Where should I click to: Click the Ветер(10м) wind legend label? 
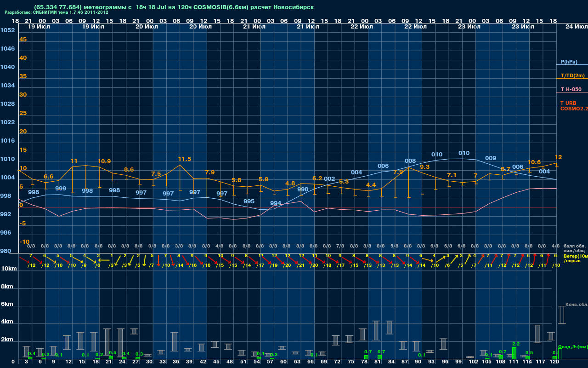(576, 256)
